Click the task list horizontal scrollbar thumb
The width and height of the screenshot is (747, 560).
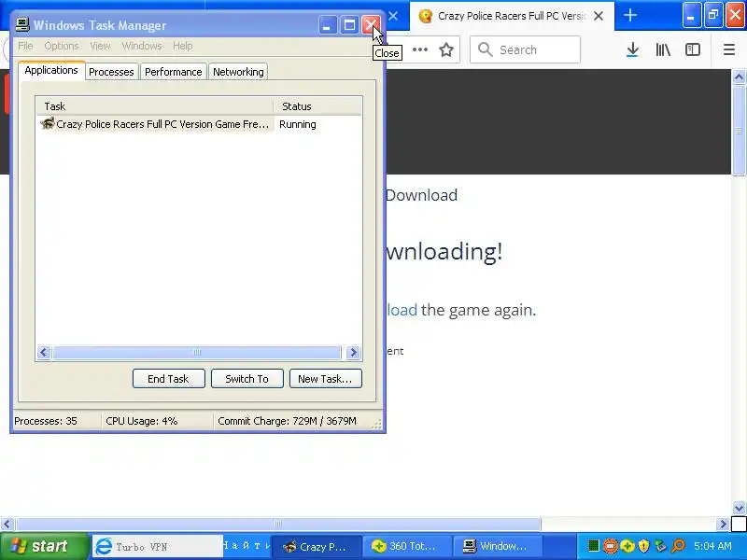[x=197, y=353]
